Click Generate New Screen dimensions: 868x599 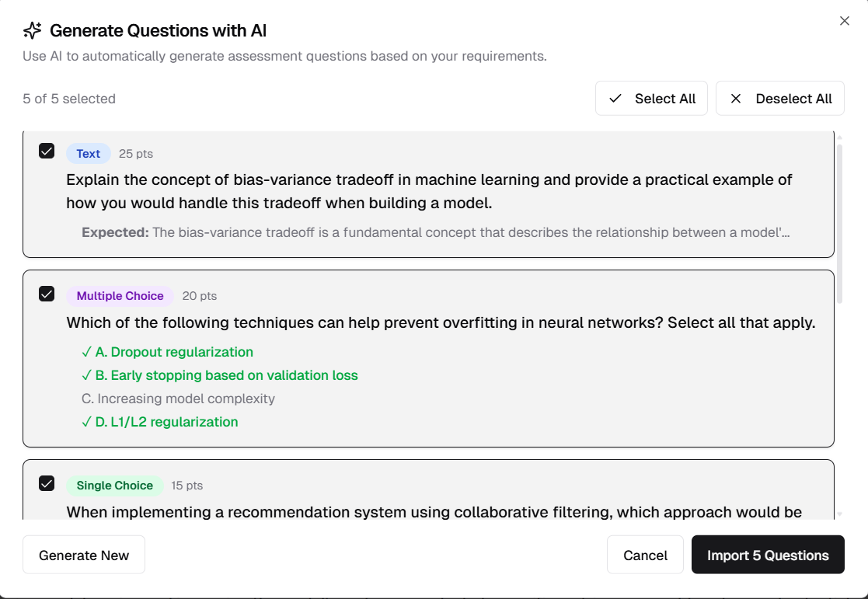tap(83, 555)
